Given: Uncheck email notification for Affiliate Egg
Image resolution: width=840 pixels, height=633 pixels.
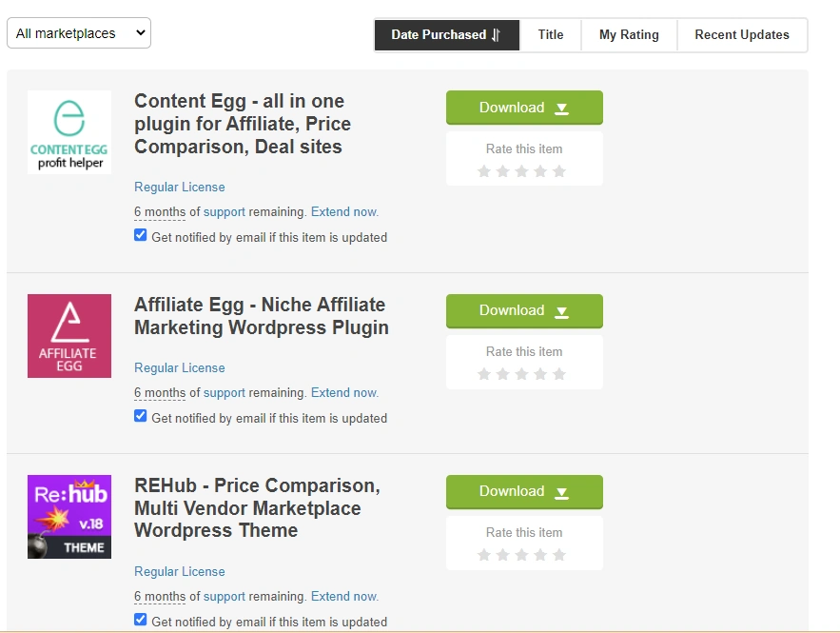Looking at the screenshot, I should (141, 416).
